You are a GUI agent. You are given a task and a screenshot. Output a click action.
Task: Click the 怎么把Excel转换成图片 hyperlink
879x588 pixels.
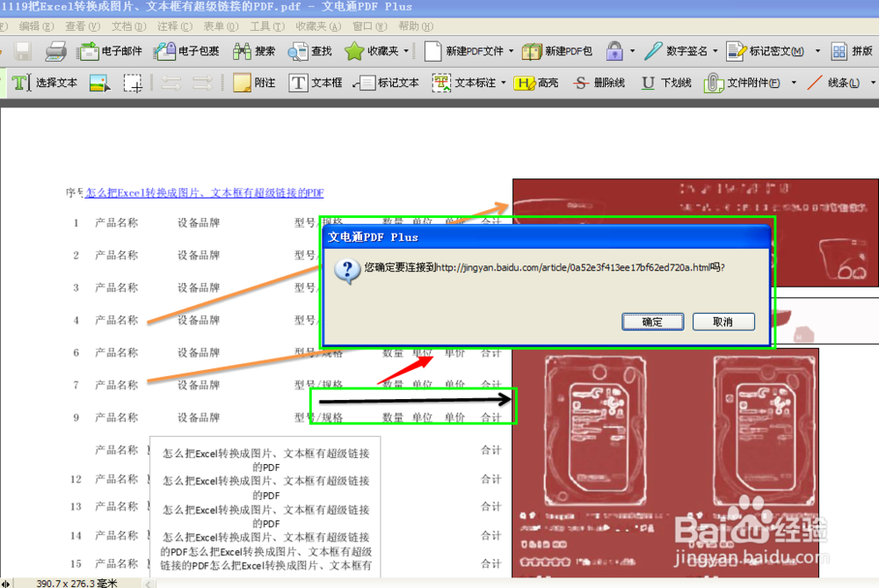click(x=205, y=192)
